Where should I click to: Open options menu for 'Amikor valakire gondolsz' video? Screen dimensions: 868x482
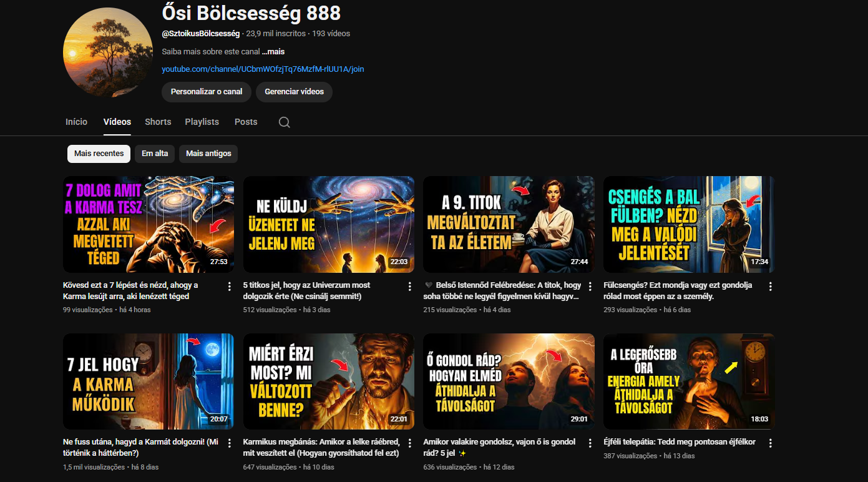[x=590, y=443]
